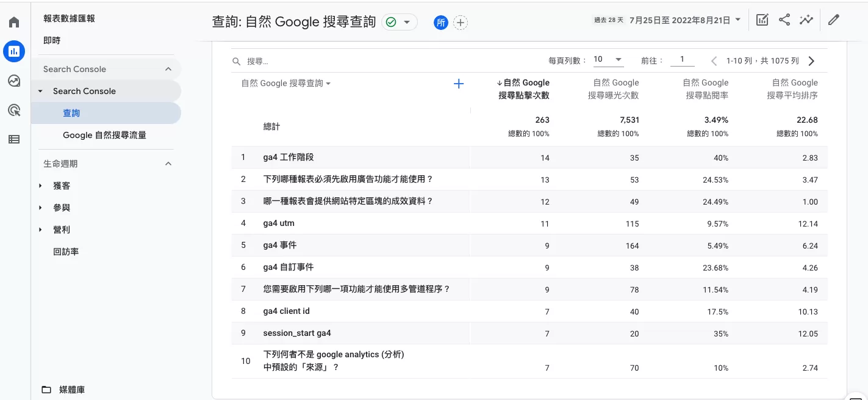Open the Home icon in left rail
Viewport: 868px width, 400px height.
14,23
